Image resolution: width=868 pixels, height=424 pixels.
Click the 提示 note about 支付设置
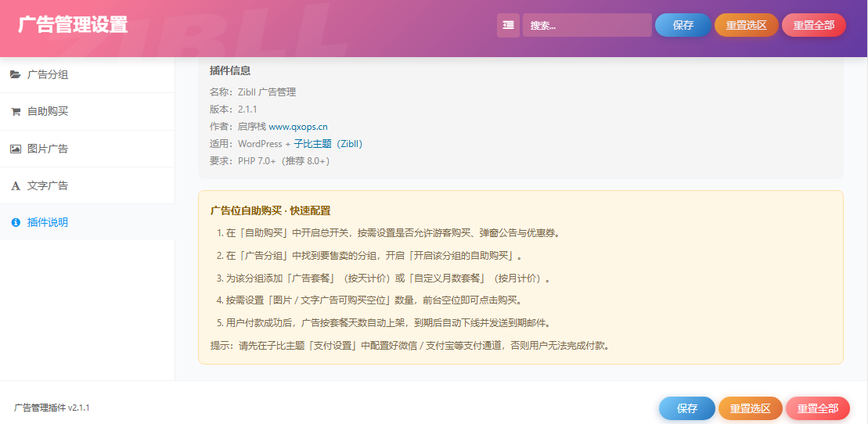(x=412, y=346)
